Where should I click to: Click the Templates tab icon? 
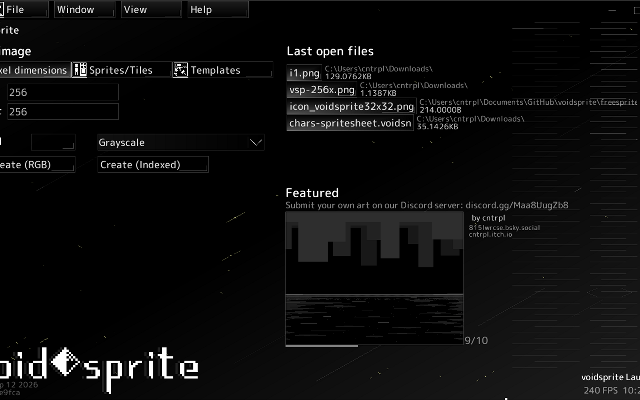180,70
